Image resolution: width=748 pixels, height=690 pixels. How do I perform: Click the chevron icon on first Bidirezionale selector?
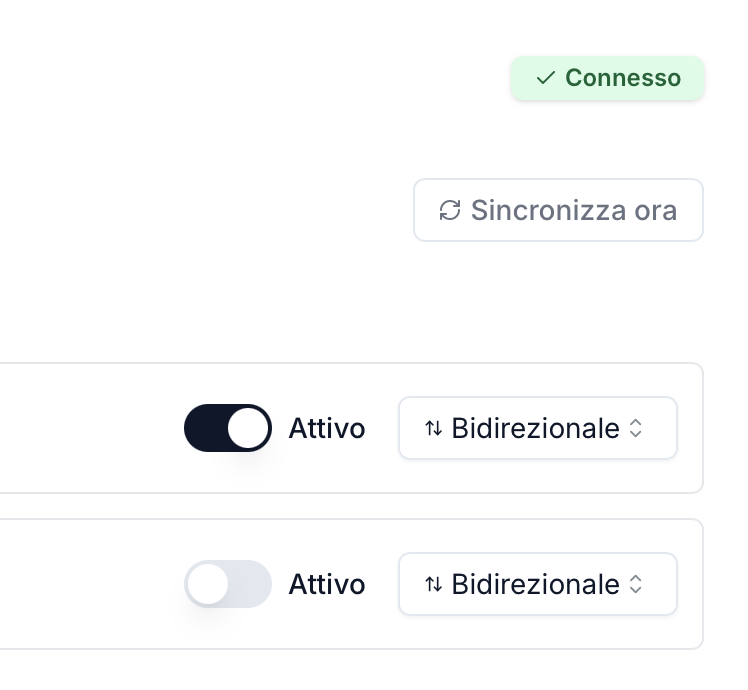pyautogui.click(x=636, y=428)
